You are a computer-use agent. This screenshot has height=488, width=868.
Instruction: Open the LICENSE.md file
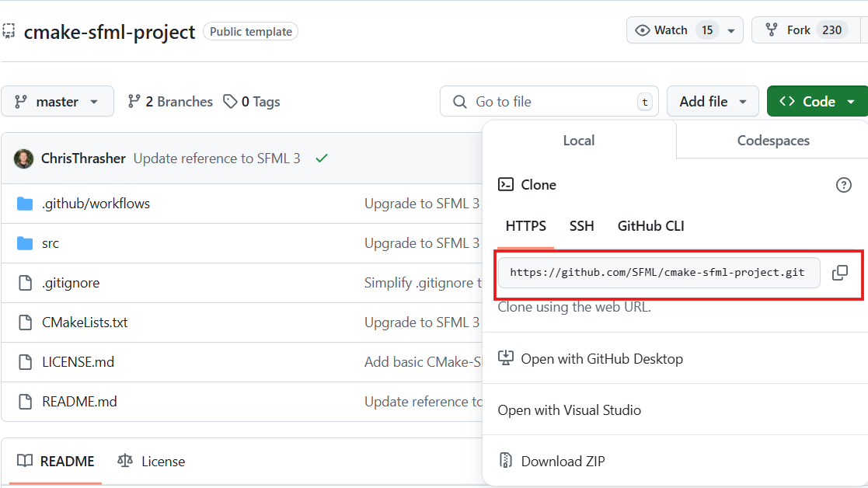[78, 362]
